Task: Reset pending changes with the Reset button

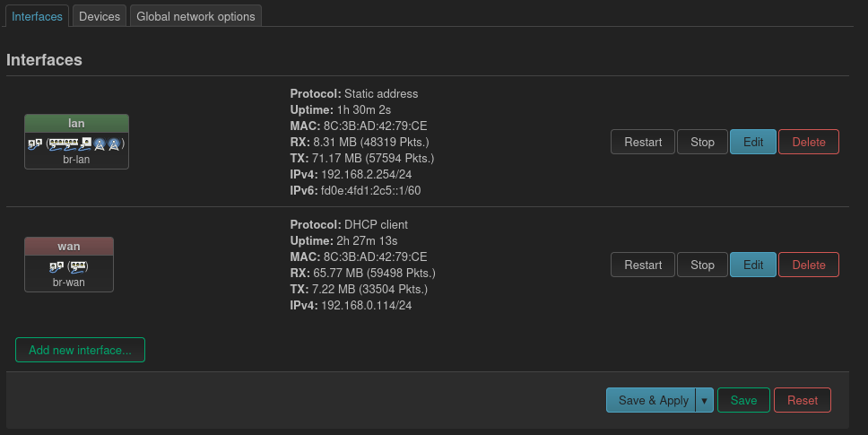Action: click(803, 401)
